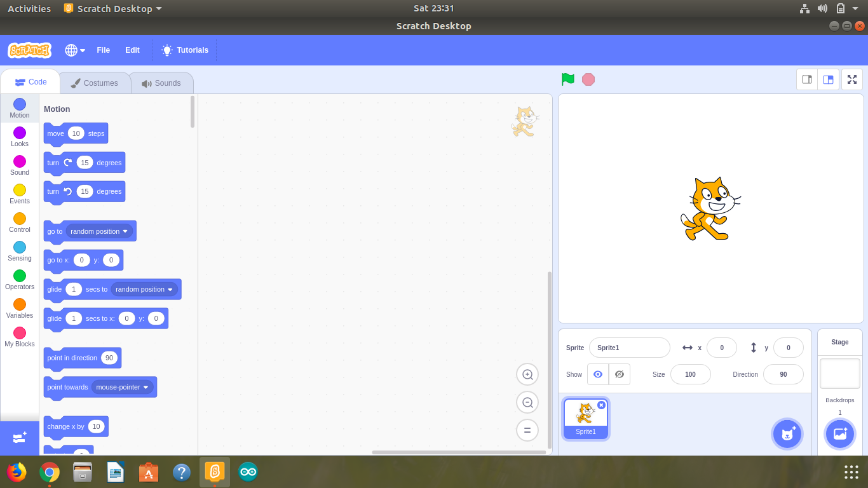Viewport: 868px width, 488px height.
Task: Open the clock showing Sat 23:31
Action: point(434,8)
